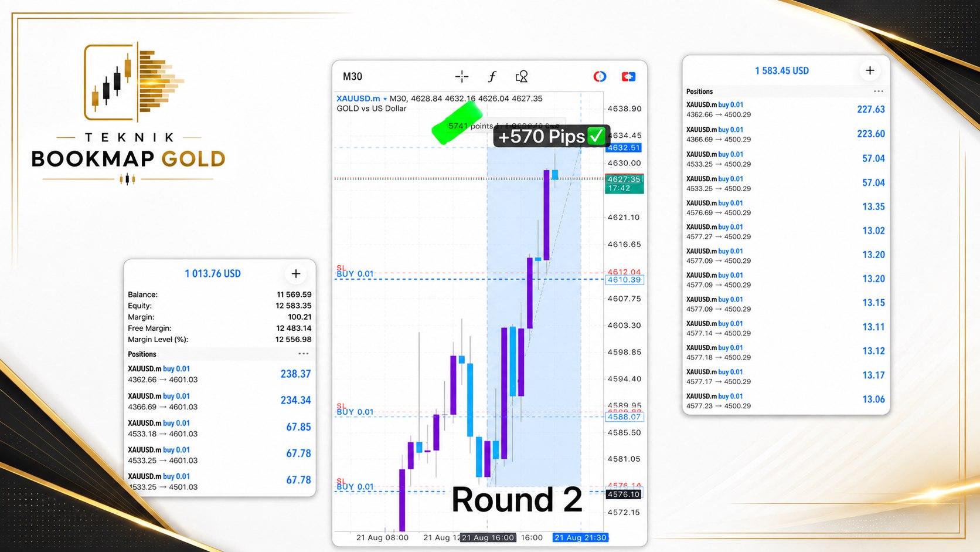The image size is (980, 552).
Task: Click the red-blue circle icon in chart toolbar
Action: tap(600, 76)
